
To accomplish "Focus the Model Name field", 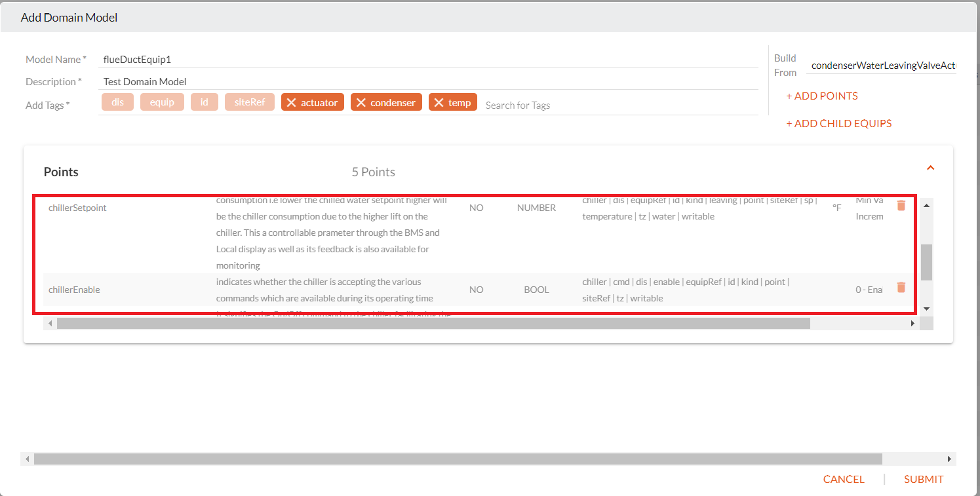I will click(x=428, y=59).
